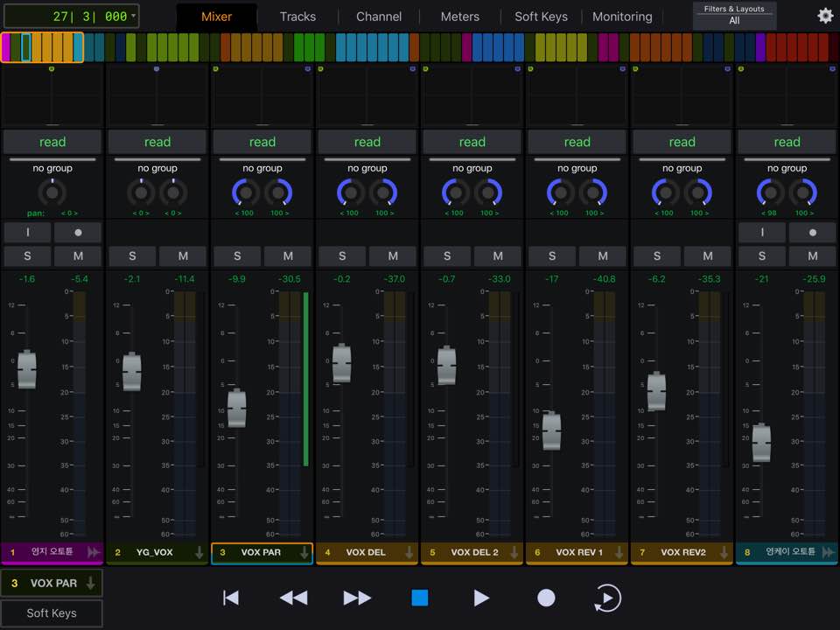Enable input monitoring on track 8

point(762,233)
